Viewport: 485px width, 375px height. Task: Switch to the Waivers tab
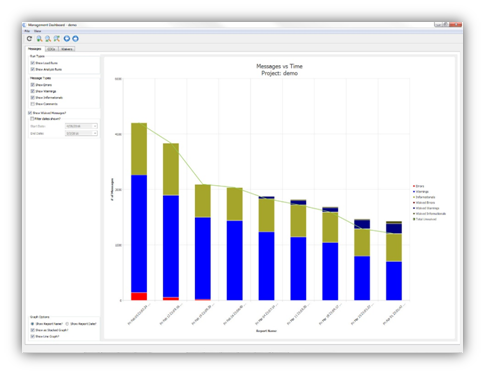pyautogui.click(x=67, y=49)
